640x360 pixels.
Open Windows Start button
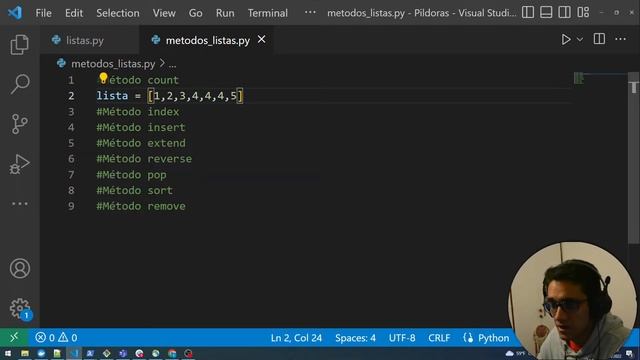[x=8, y=353]
